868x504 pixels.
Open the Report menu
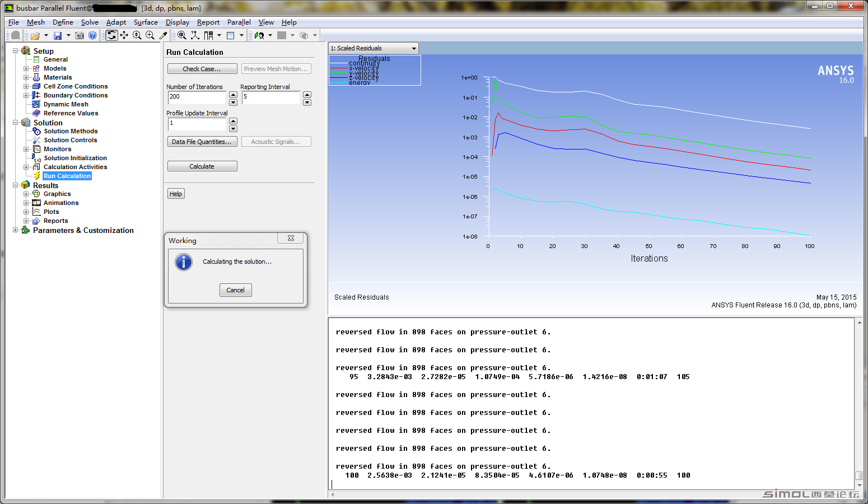click(208, 22)
